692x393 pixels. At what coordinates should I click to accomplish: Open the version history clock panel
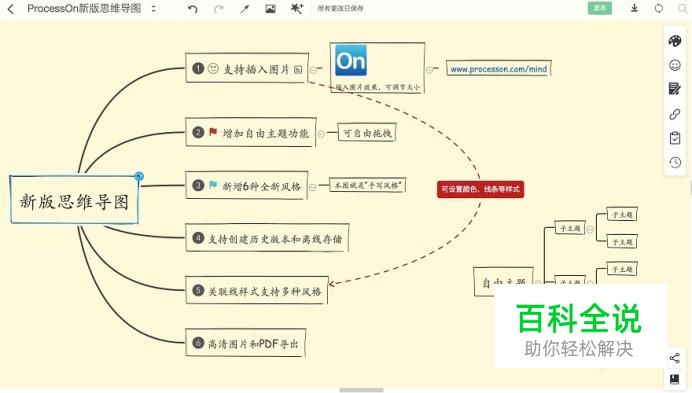click(x=675, y=162)
